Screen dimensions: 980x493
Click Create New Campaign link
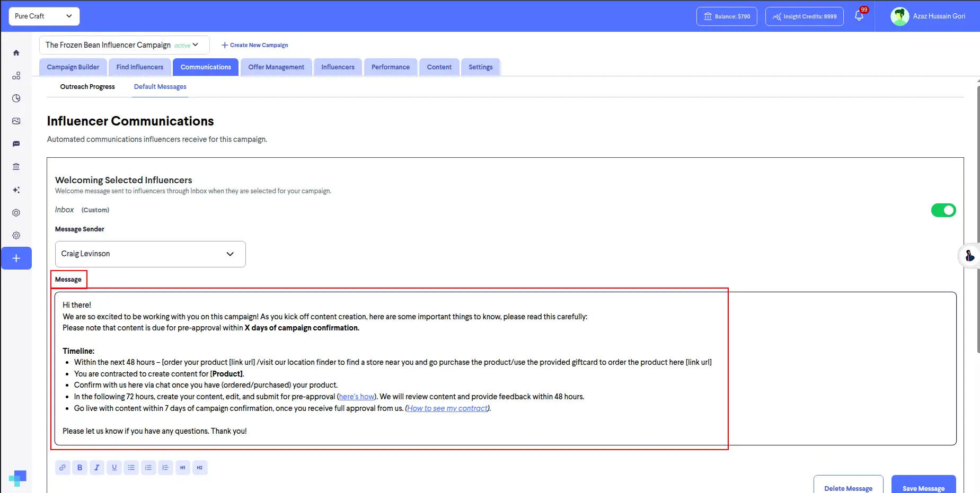[255, 46]
